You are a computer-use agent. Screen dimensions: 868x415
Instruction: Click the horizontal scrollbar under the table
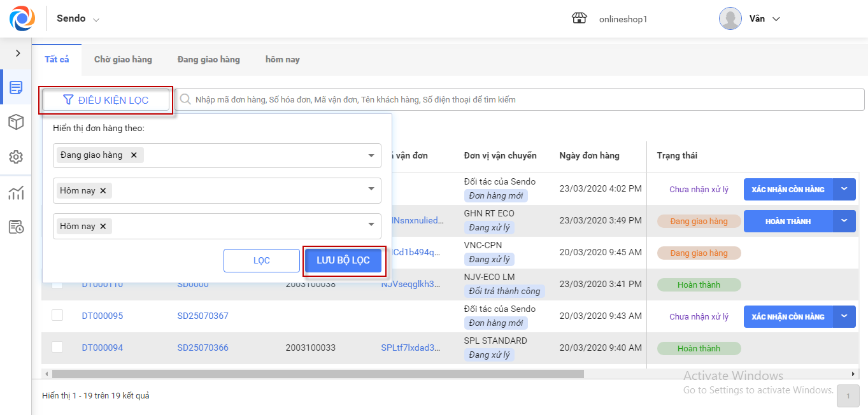click(x=317, y=374)
